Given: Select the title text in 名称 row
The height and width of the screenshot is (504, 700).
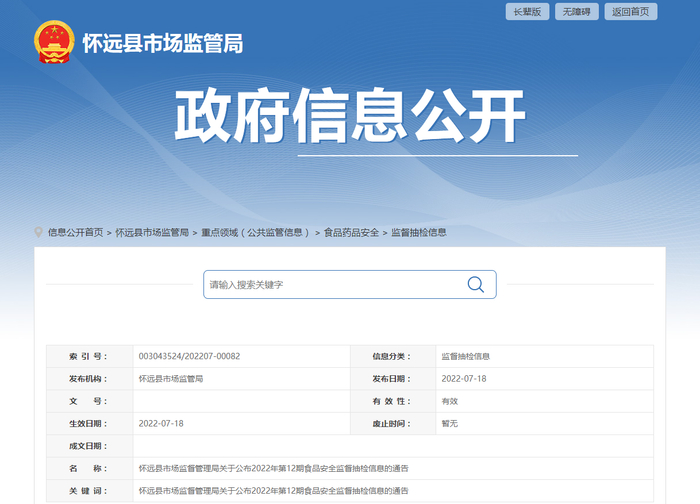Looking at the screenshot, I should click(273, 468).
